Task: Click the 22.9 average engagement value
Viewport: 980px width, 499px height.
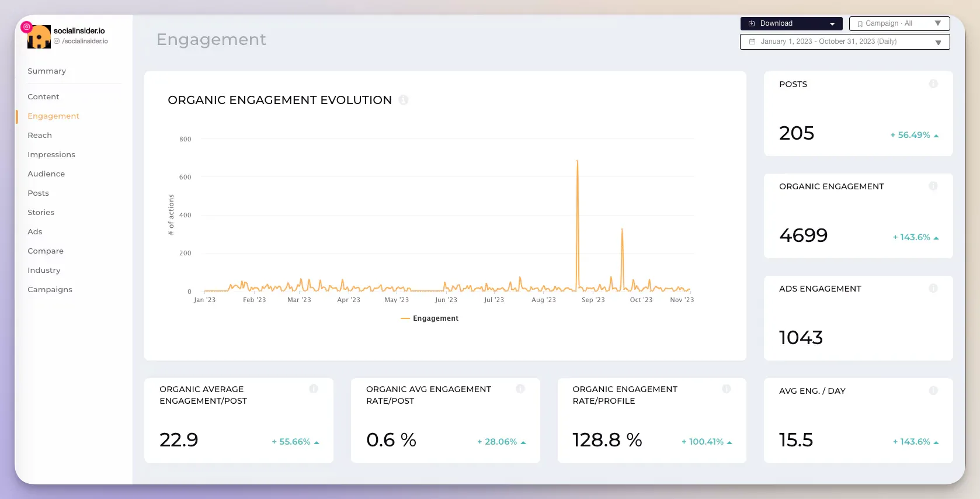Action: point(179,441)
